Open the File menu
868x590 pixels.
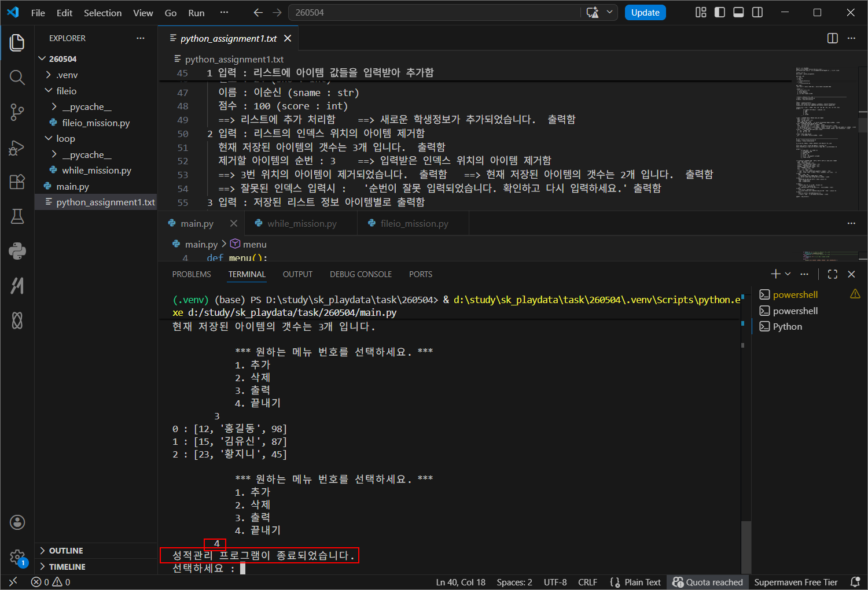click(x=38, y=13)
